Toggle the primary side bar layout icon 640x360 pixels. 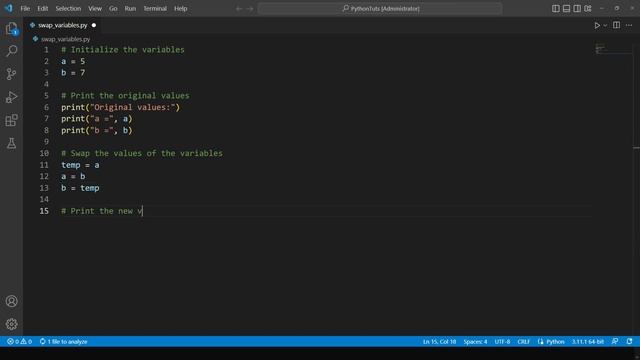pos(556,9)
